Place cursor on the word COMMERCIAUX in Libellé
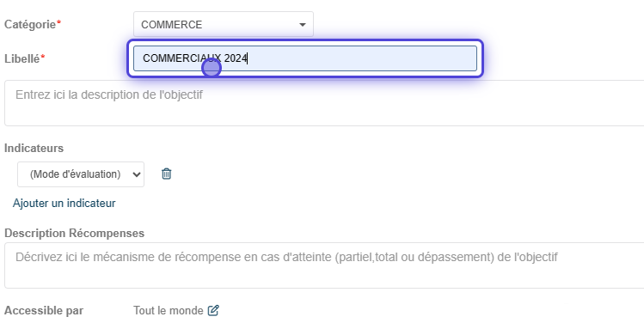 coord(182,58)
